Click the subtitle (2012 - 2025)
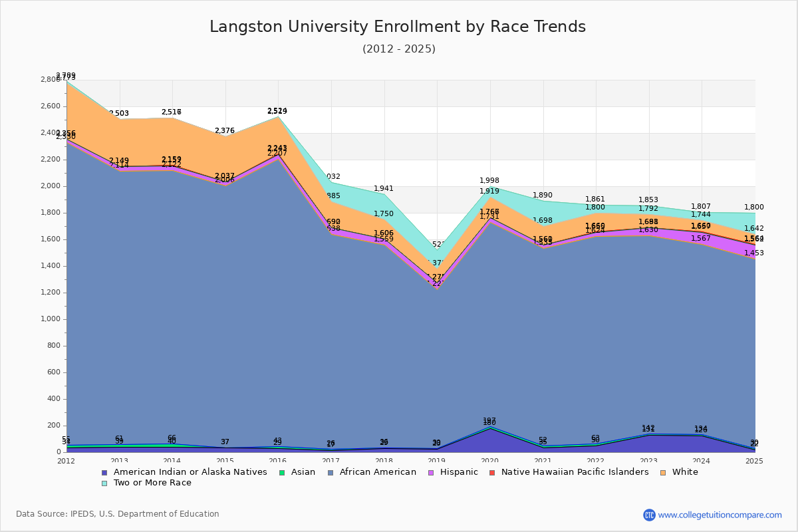This screenshot has height=532, width=798. [x=399, y=49]
